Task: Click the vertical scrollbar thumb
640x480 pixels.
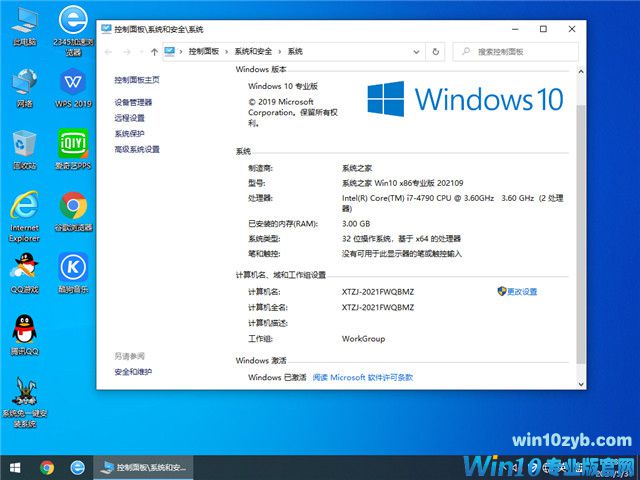Action: tap(581, 234)
